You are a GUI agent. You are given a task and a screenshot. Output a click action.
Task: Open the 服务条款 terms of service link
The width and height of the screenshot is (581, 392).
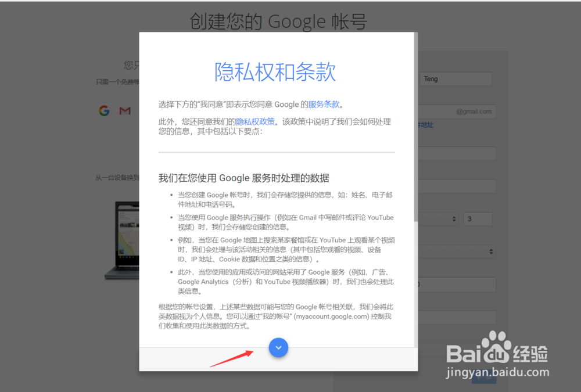[324, 105]
